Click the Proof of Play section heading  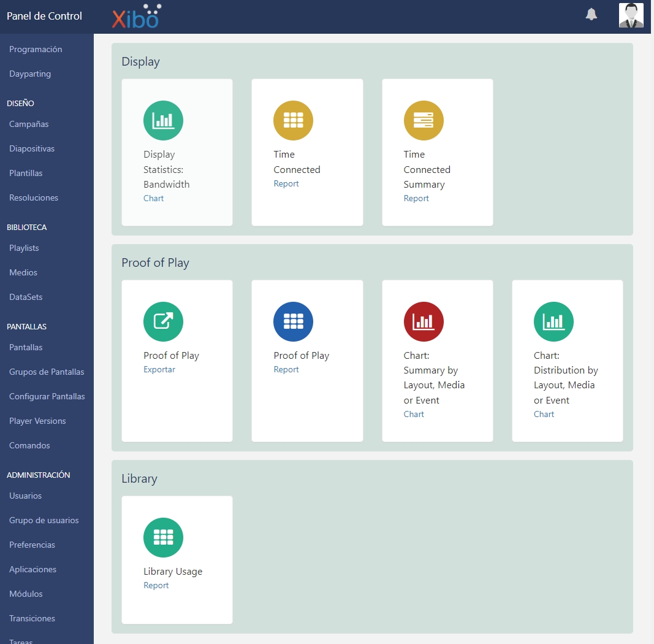[x=155, y=263]
